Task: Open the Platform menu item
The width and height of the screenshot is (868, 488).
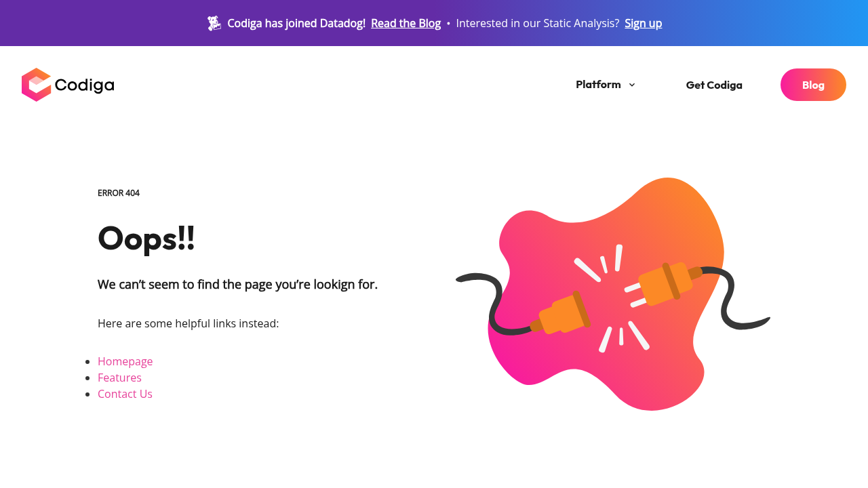Action: pyautogui.click(x=598, y=85)
